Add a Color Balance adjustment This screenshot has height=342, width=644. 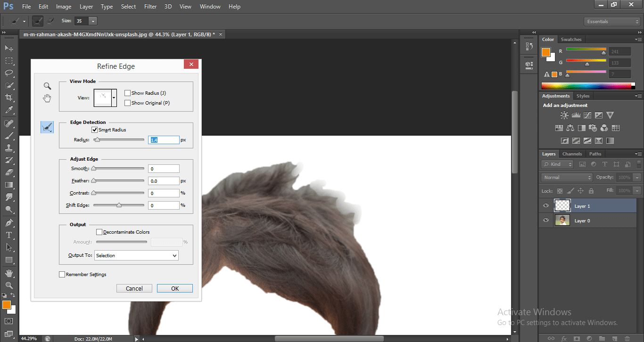(x=570, y=128)
